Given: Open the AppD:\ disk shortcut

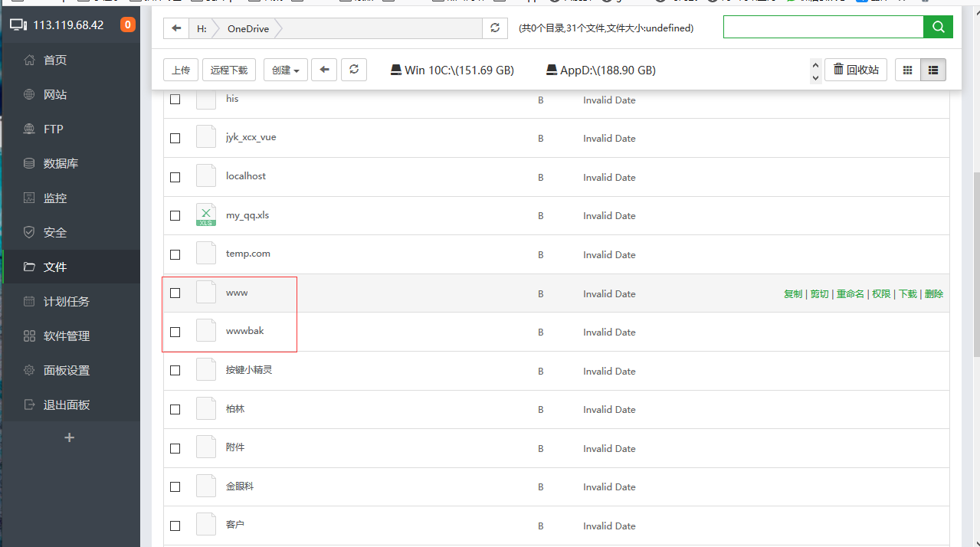Looking at the screenshot, I should tap(601, 70).
